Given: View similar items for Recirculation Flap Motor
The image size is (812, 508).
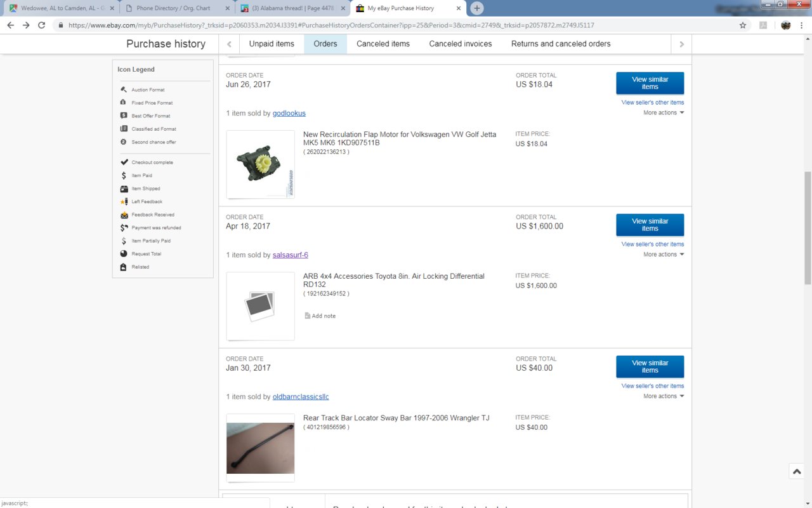Looking at the screenshot, I should click(650, 83).
